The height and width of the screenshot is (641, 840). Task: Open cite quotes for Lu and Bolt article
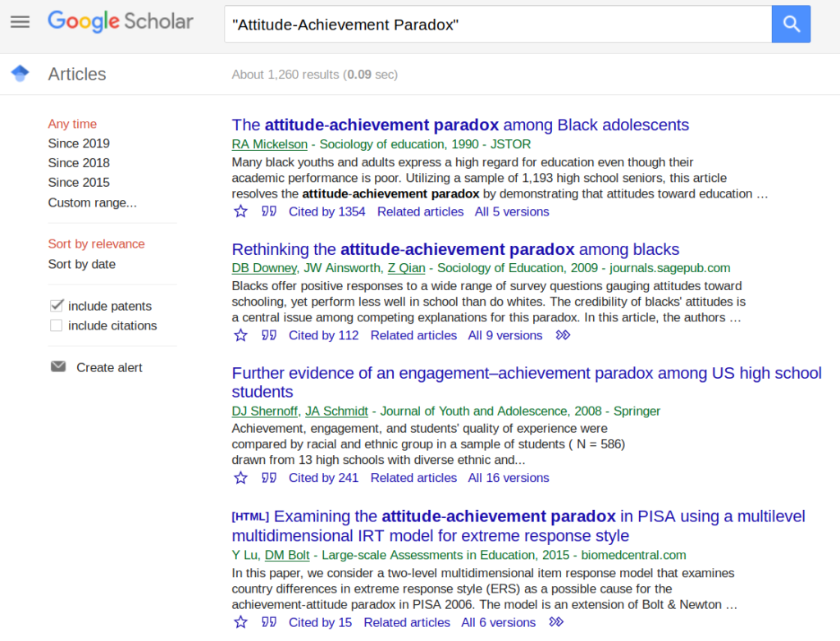[269, 622]
